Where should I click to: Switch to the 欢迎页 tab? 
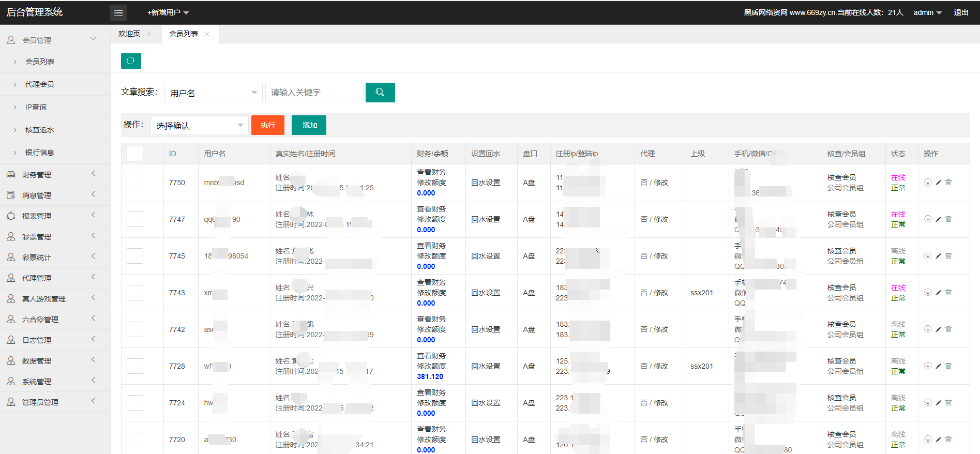(x=129, y=34)
